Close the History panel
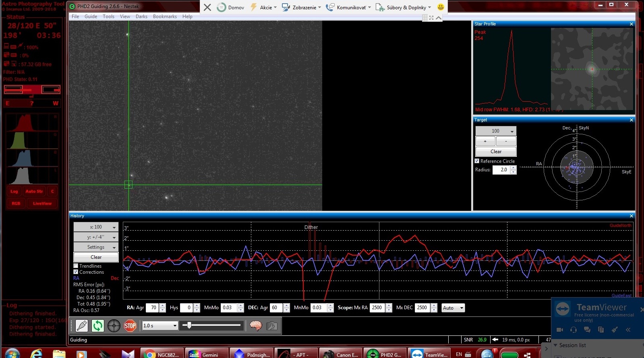Screen dimensions: 644x358 pos(632,216)
